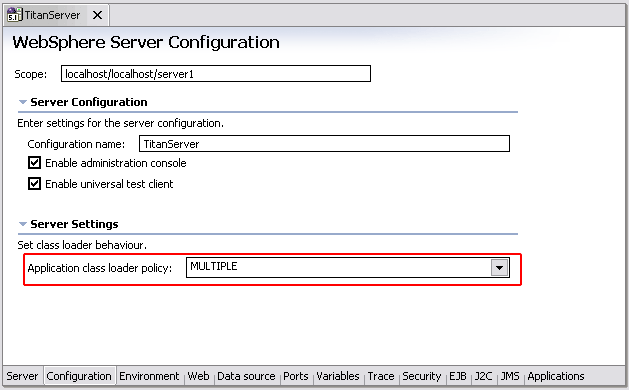Click the Configuration name field

(x=324, y=144)
